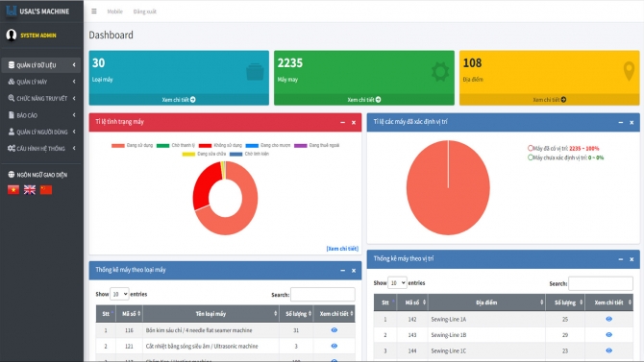
Task: Open the Báo cáo menu
Action: click(x=41, y=115)
